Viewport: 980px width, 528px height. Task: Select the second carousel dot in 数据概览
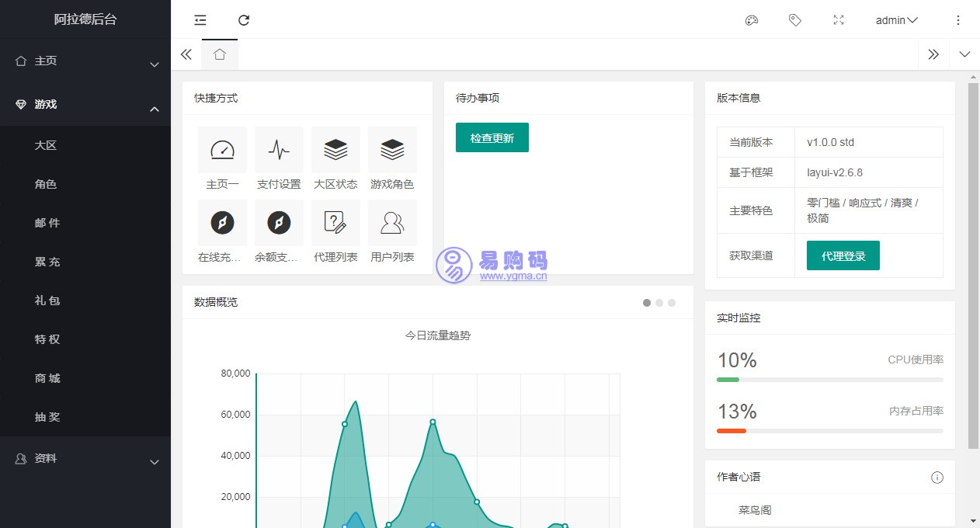click(x=659, y=303)
